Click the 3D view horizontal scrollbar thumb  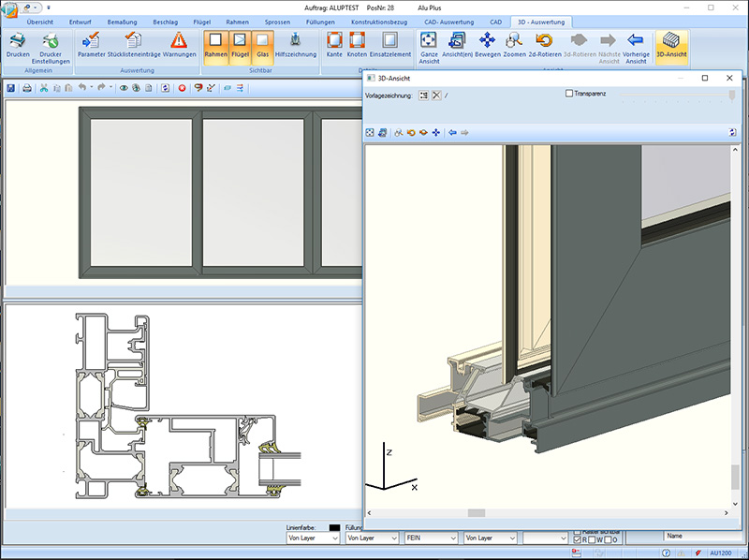point(477,512)
